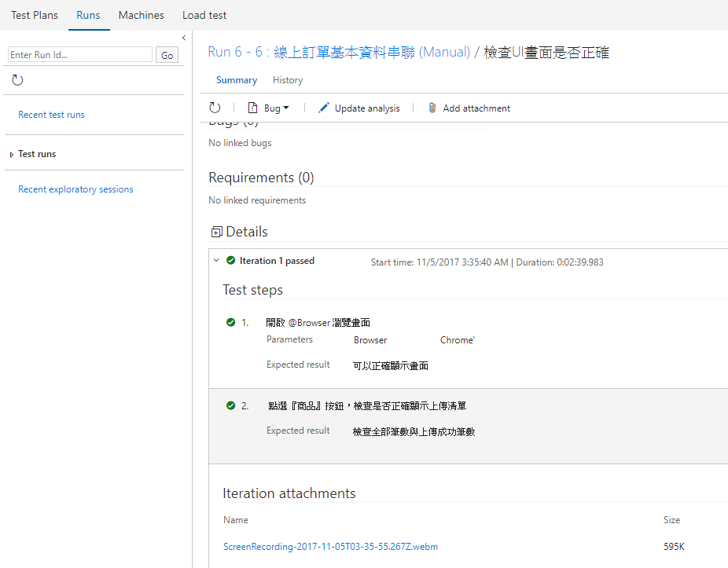Focus the Enter Run Id input field

point(79,54)
